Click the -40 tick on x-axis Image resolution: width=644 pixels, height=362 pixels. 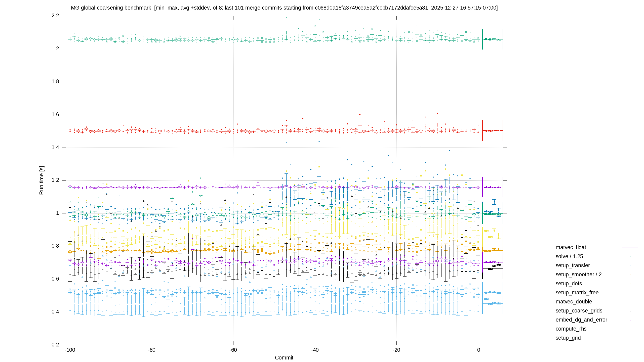(x=315, y=350)
